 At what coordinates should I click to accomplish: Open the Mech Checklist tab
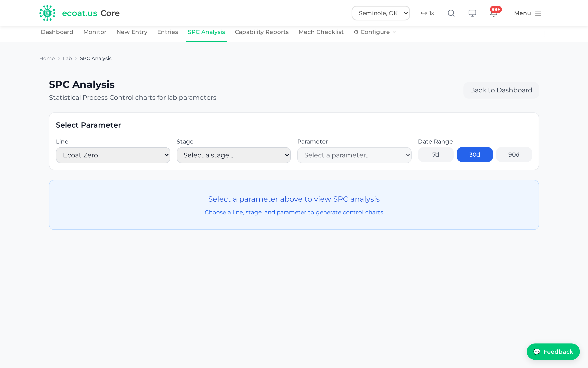tap(321, 32)
